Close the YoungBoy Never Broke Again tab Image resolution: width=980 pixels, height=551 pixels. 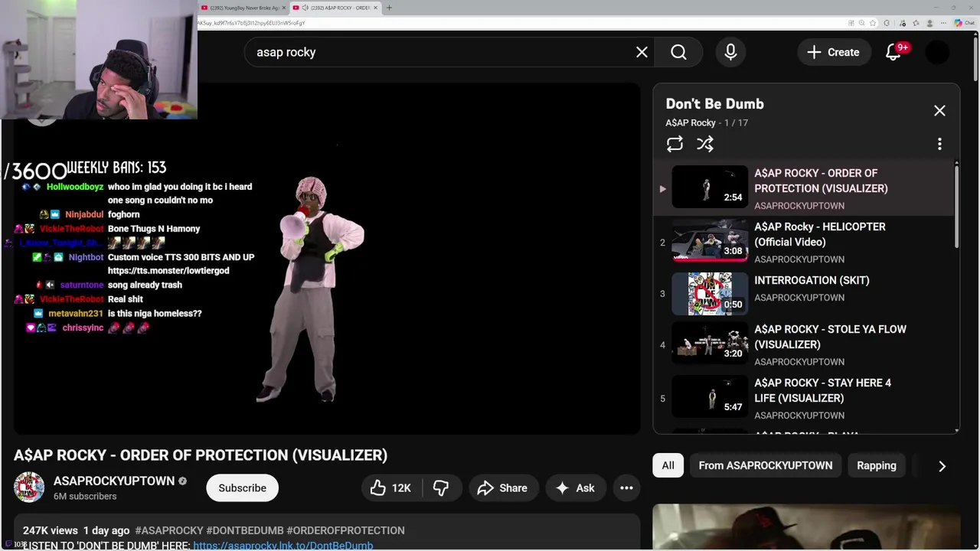click(285, 8)
